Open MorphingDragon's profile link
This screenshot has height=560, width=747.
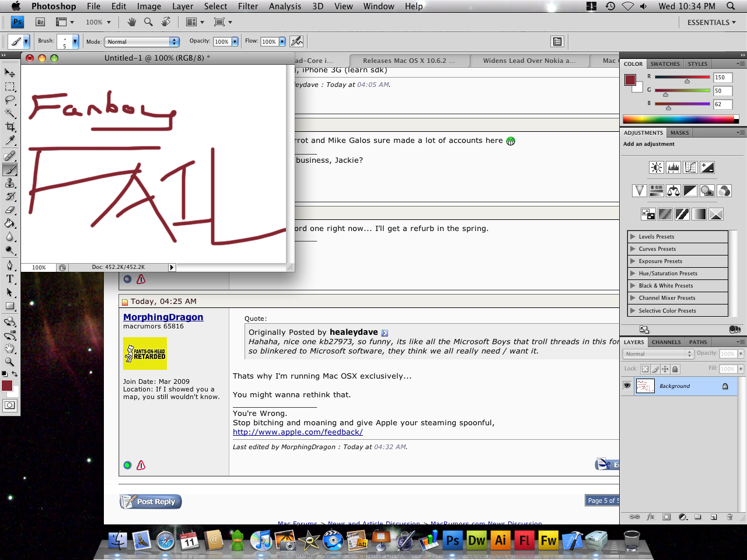[x=163, y=317]
